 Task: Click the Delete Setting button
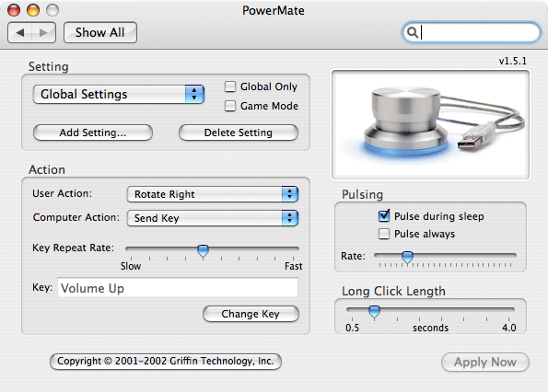click(239, 133)
